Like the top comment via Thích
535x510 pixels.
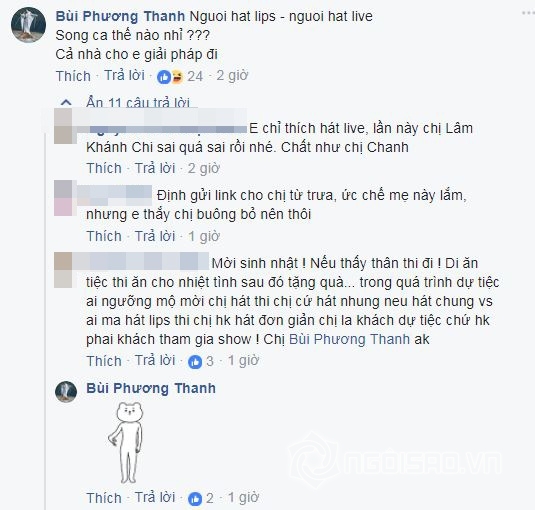coord(73,76)
